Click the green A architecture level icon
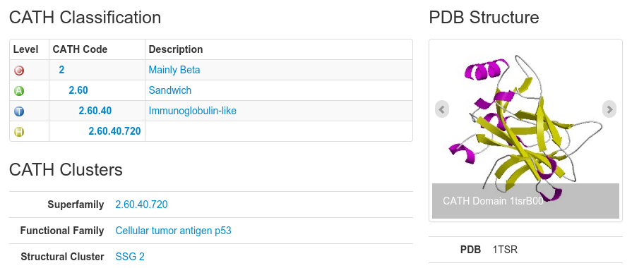 tap(19, 91)
